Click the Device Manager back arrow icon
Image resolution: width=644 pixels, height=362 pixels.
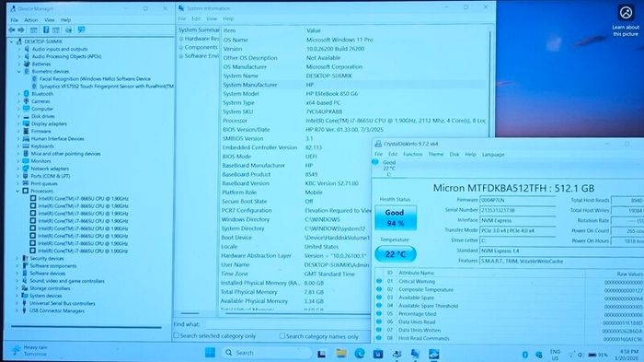point(11,30)
